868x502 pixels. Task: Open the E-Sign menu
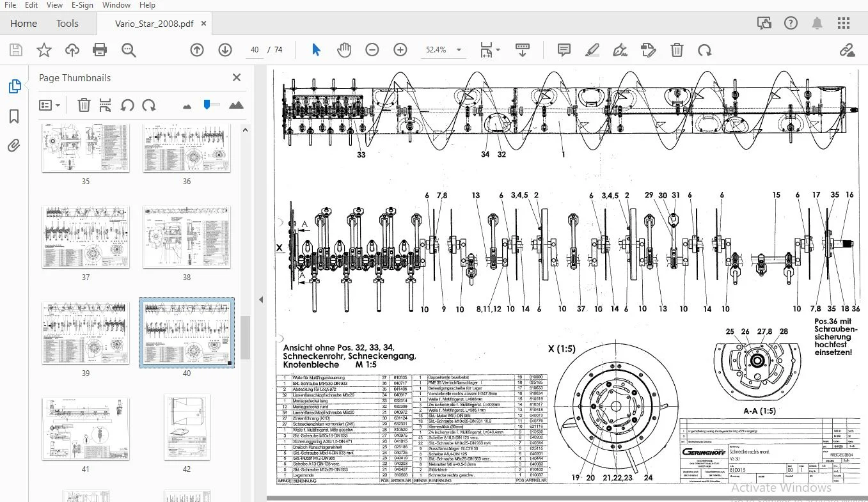[x=82, y=5]
